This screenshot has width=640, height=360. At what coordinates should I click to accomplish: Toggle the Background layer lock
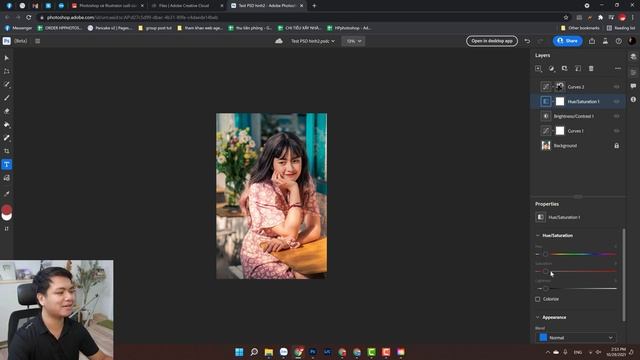(616, 146)
